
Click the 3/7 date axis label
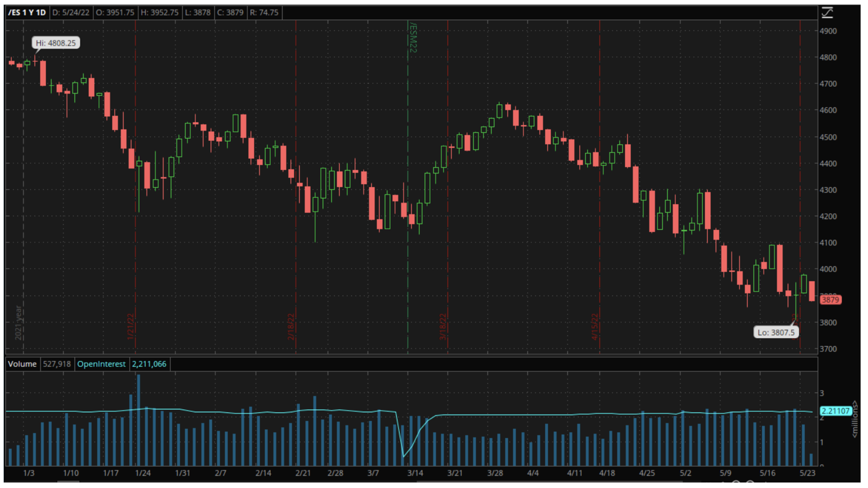373,473
